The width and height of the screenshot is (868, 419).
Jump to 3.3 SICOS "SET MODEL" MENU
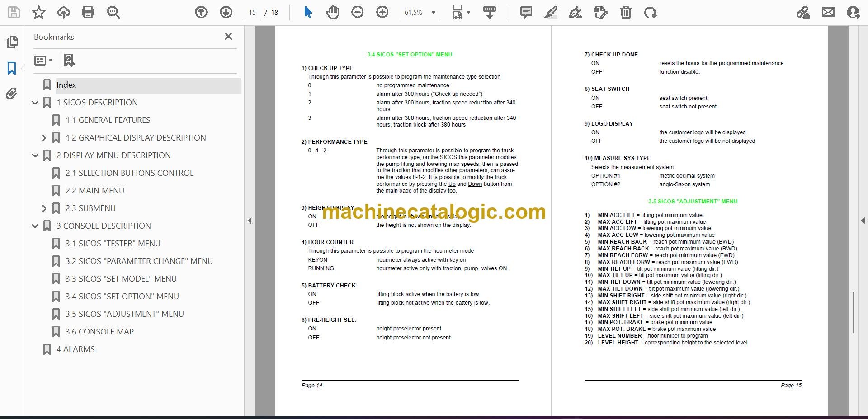[x=121, y=279]
